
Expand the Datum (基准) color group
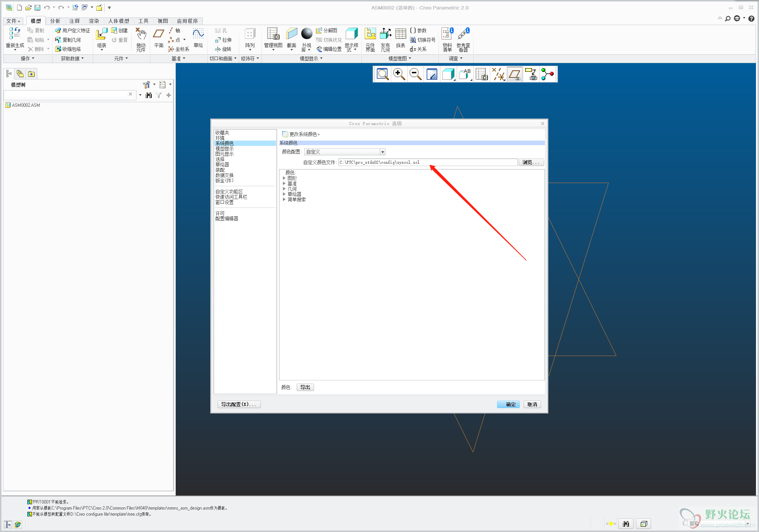(x=284, y=183)
